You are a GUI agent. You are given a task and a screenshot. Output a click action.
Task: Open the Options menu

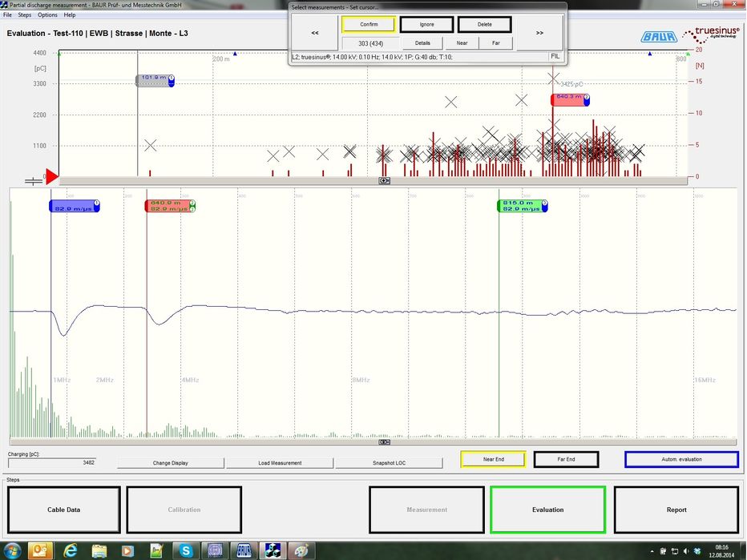[x=47, y=14]
